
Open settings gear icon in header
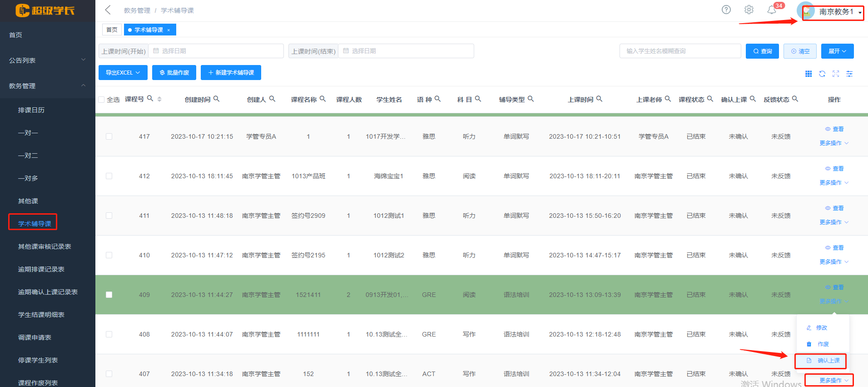(x=749, y=10)
